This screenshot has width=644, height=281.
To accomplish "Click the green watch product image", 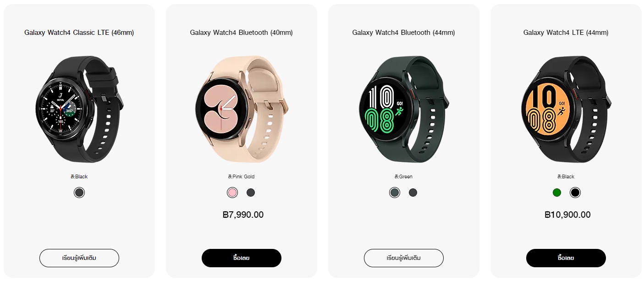I will (x=404, y=110).
